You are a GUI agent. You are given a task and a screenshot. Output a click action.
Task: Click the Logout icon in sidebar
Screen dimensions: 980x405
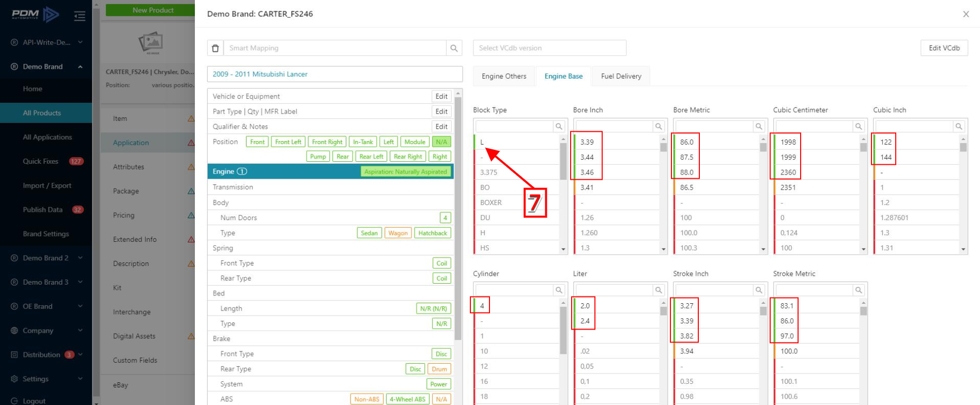(14, 401)
